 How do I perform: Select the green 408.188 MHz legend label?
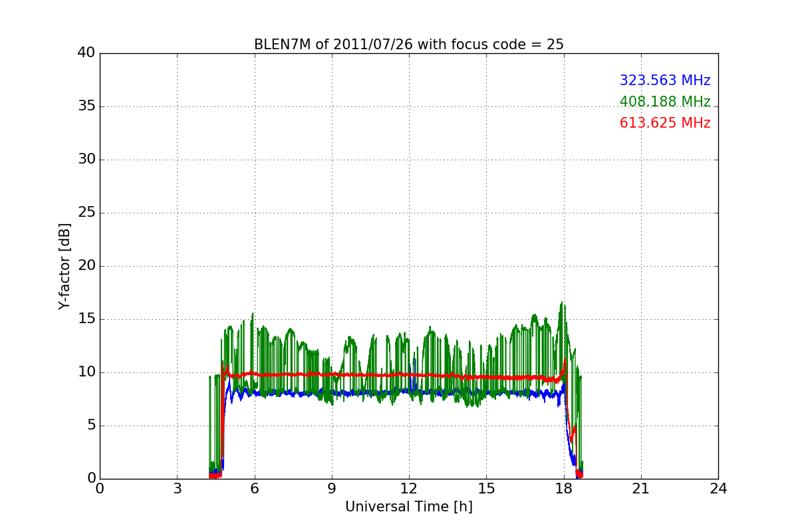click(665, 102)
